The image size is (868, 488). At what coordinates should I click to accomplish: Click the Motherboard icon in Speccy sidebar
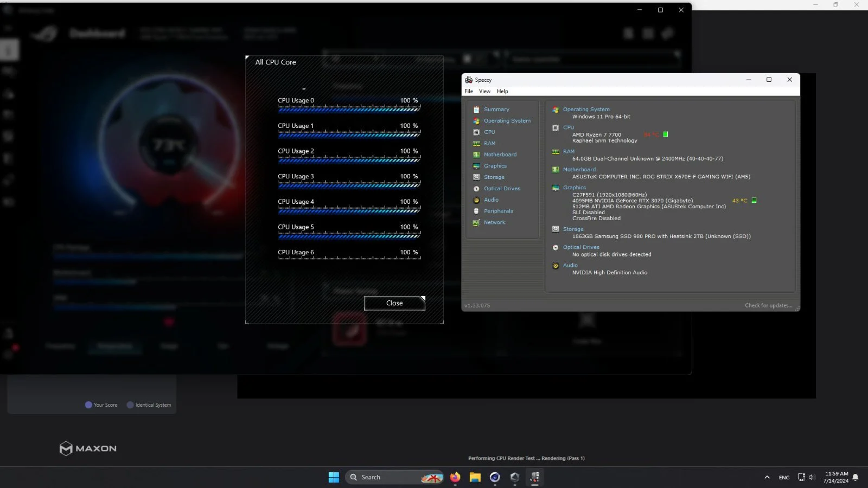tap(476, 155)
